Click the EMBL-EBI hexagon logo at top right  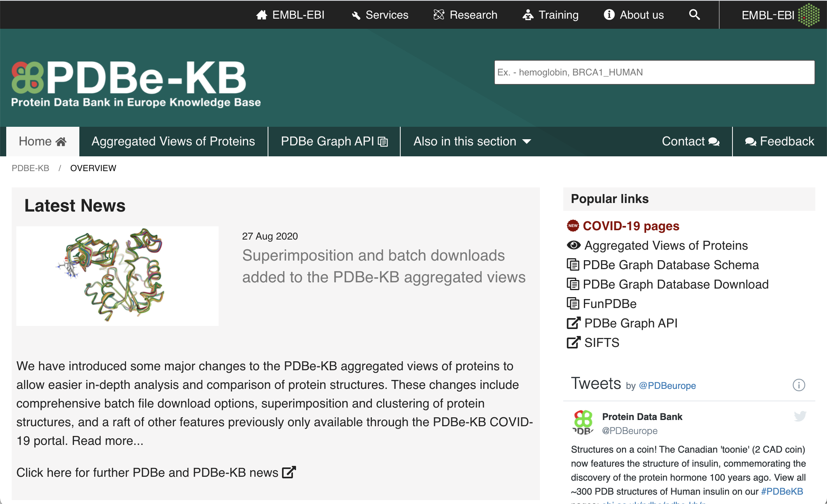click(808, 15)
